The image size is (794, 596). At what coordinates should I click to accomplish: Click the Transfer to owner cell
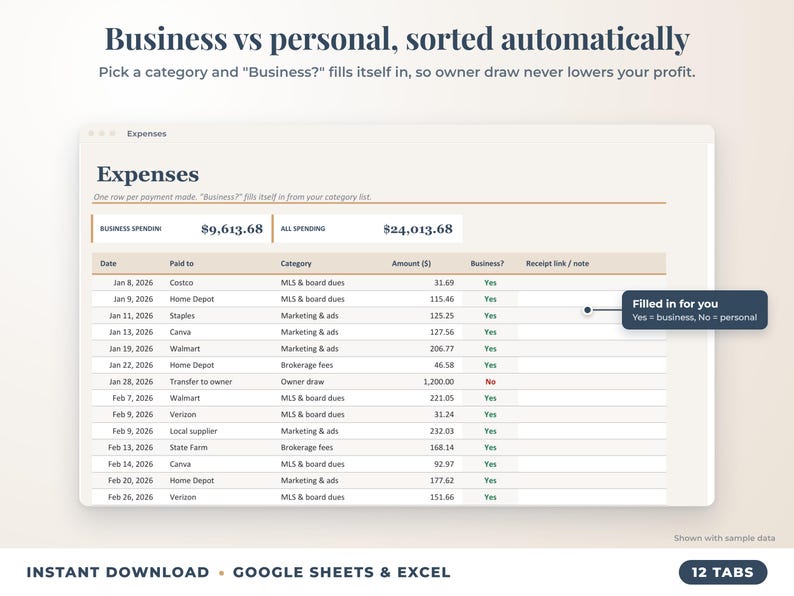click(201, 382)
